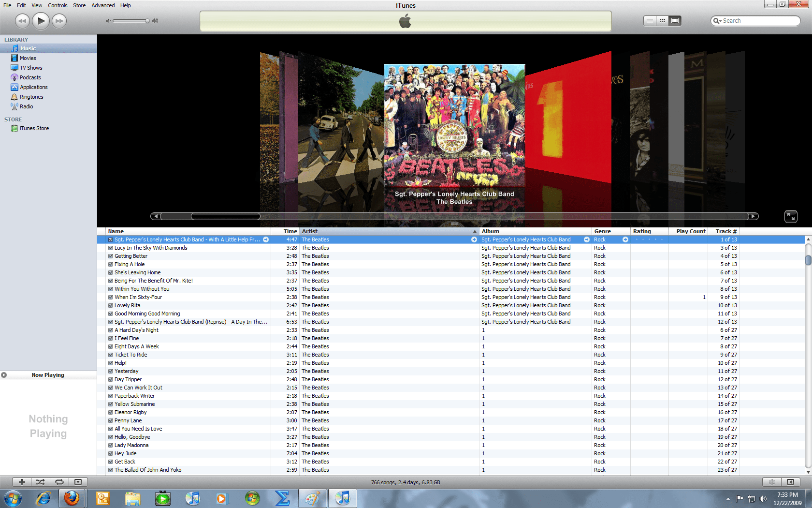
Task: Open the Store menu
Action: [79, 5]
